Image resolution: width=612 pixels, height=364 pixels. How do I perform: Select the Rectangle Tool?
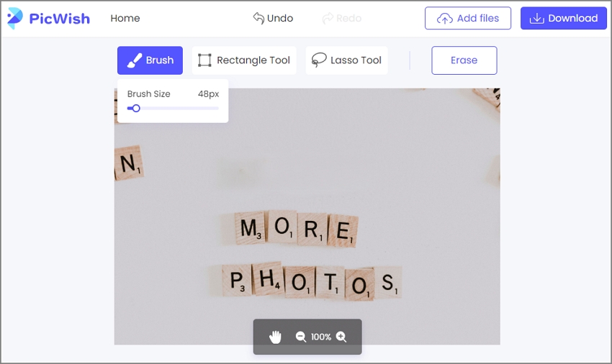[244, 60]
